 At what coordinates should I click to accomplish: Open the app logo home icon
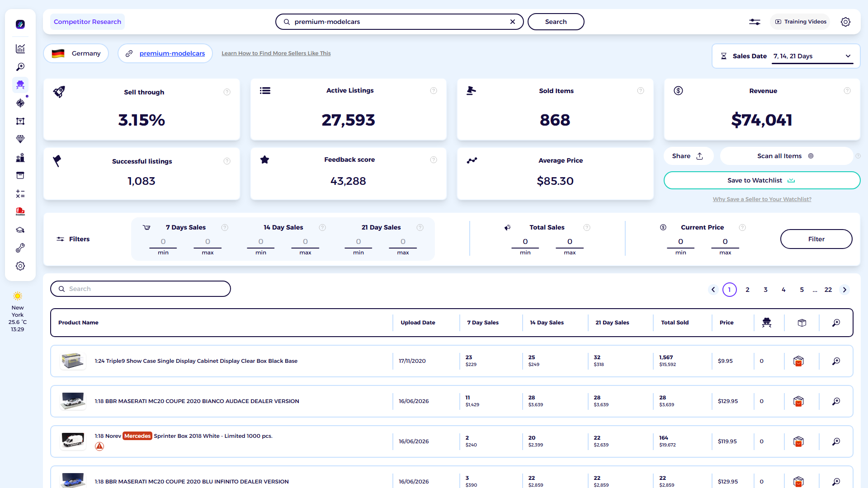click(20, 24)
